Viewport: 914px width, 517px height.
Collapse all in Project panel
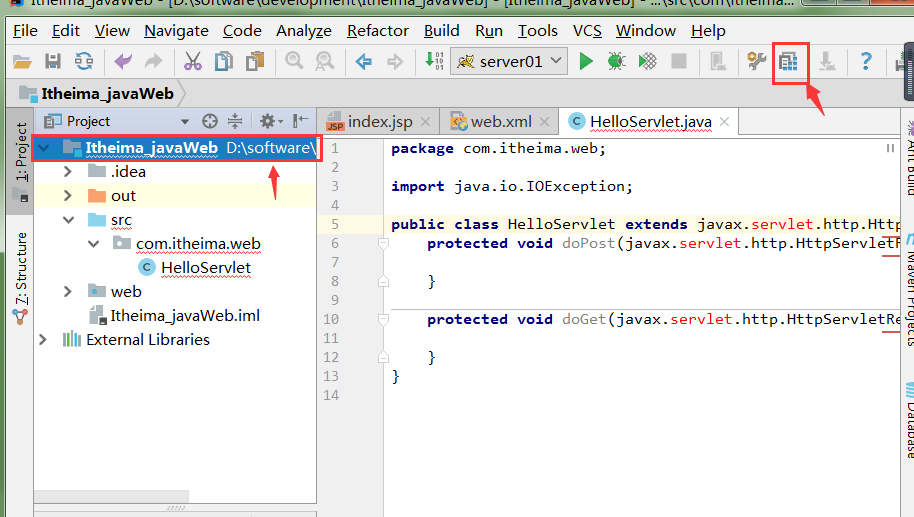point(235,121)
